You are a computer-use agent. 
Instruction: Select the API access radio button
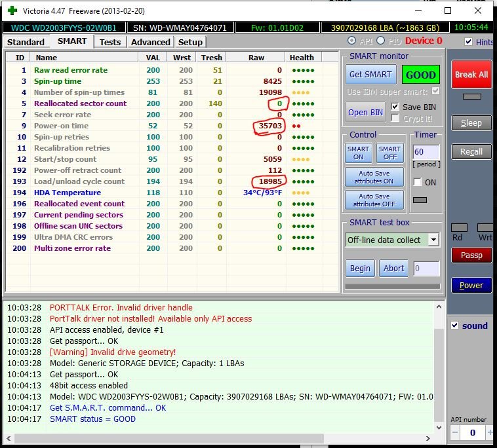pos(351,41)
